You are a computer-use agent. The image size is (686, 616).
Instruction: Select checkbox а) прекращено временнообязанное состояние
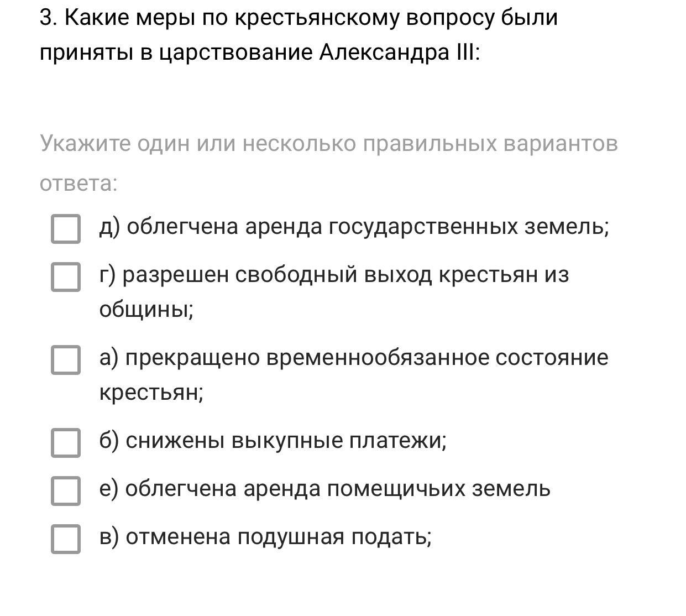(x=66, y=359)
